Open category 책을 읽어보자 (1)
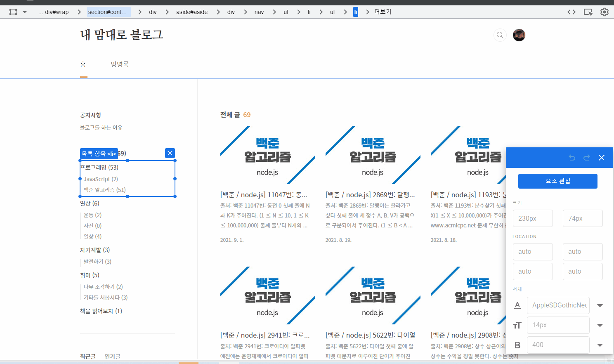Viewport: 614px width, 364px height. click(101, 311)
